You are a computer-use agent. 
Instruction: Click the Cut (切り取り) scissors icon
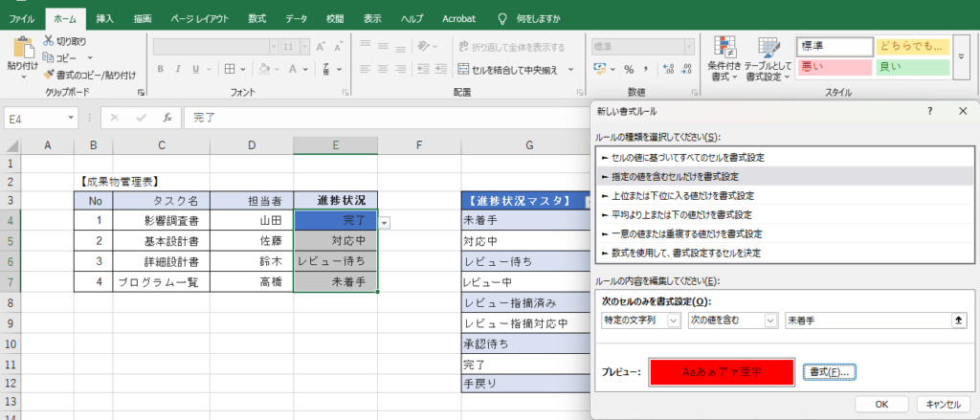point(50,41)
